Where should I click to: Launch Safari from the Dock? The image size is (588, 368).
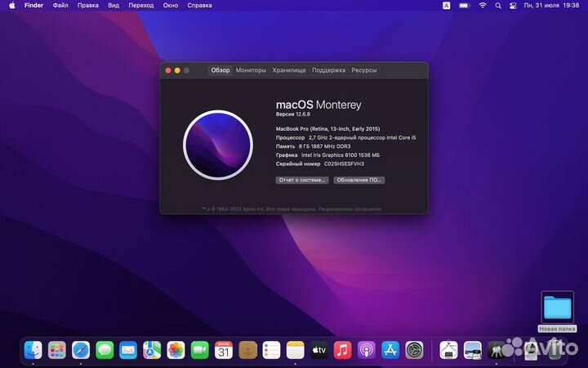pos(81,350)
